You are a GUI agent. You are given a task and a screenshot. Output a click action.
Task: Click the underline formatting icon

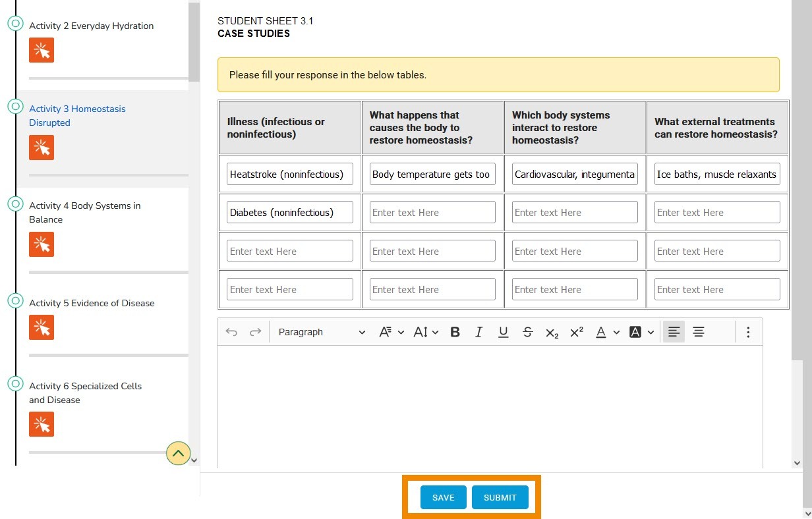click(x=504, y=332)
